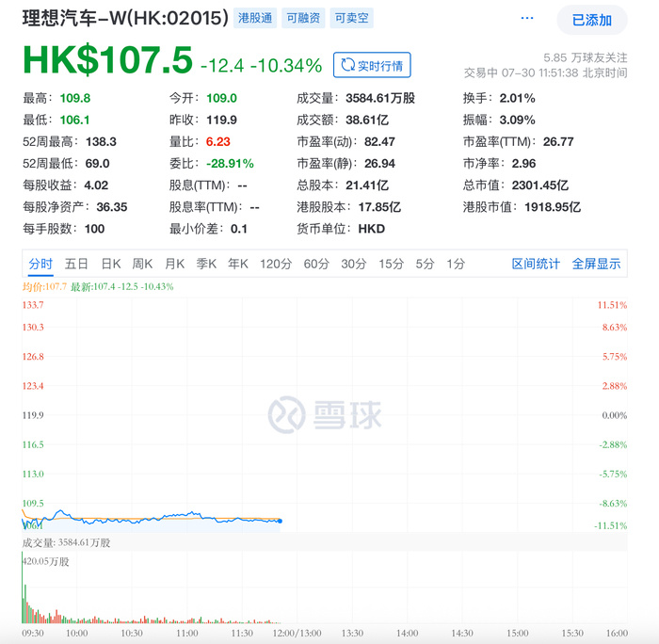Click the 昨收 value 119.9
Viewport: 659px width, 644px height.
pyautogui.click(x=221, y=121)
